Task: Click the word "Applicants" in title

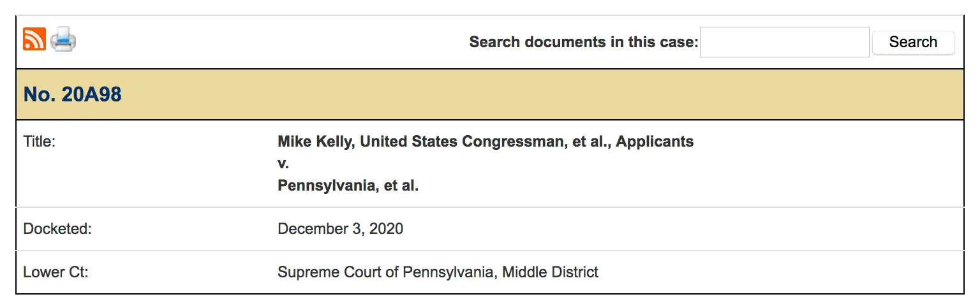Action: coord(655,142)
